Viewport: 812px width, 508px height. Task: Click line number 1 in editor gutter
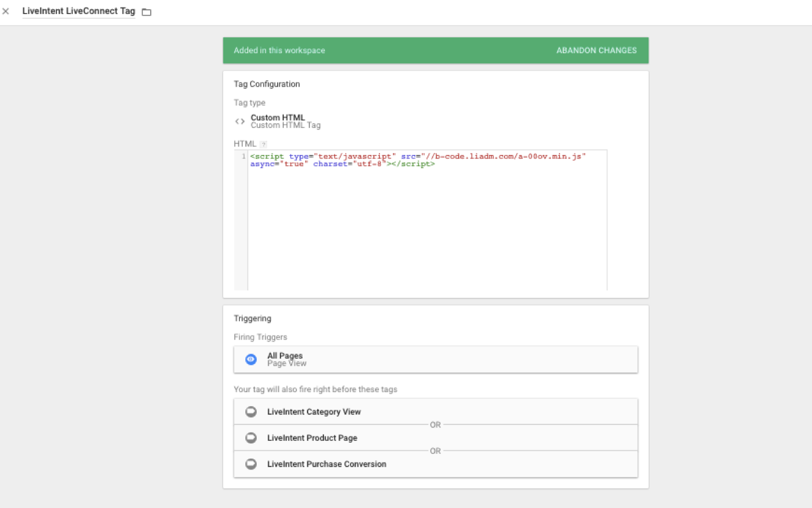pos(243,157)
